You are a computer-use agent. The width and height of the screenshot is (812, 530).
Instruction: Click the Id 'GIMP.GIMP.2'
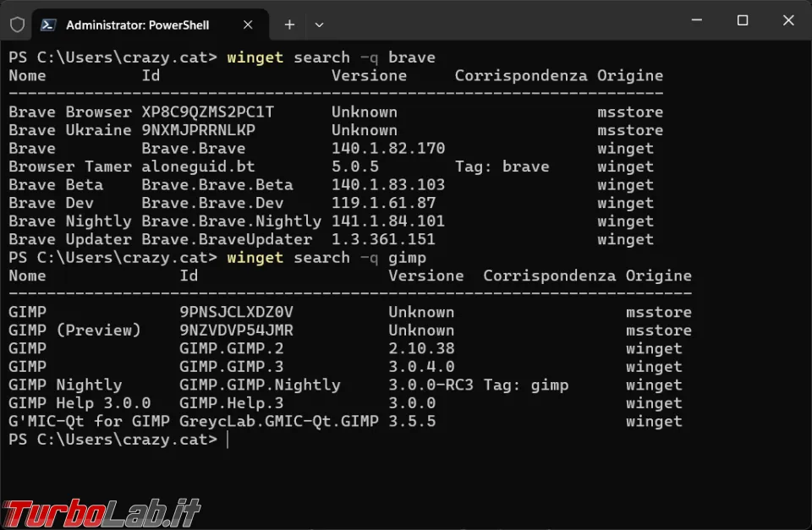pos(232,348)
